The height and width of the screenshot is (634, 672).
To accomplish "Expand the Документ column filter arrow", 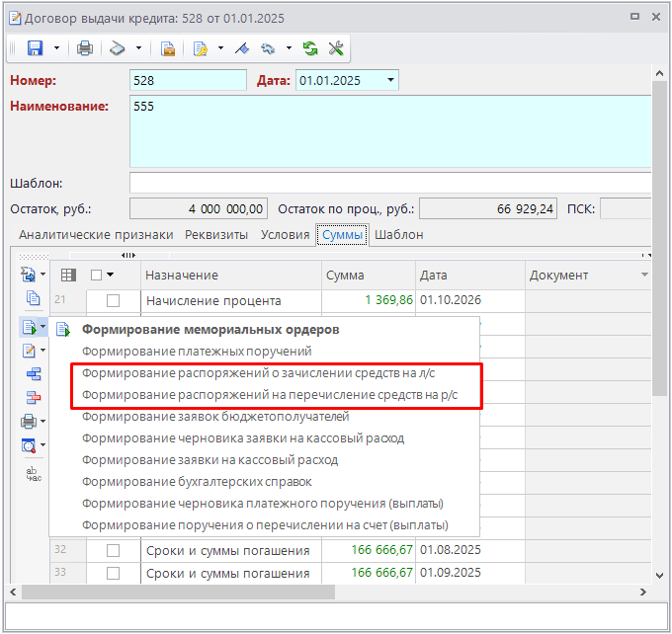I will (x=644, y=275).
